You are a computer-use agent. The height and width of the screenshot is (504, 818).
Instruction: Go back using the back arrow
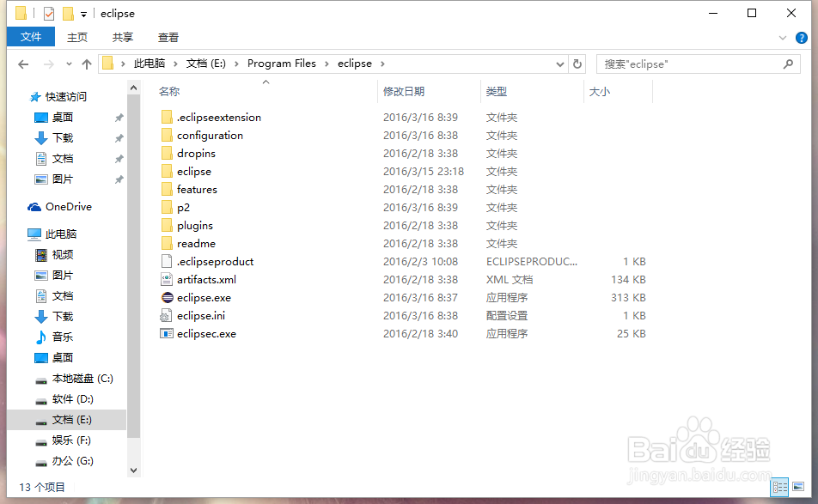click(23, 64)
